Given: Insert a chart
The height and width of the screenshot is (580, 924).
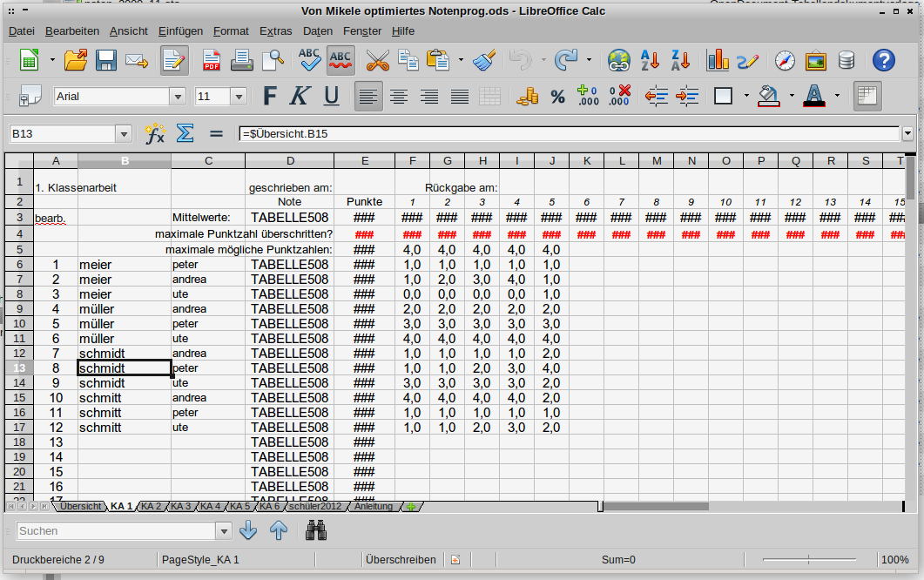Looking at the screenshot, I should [x=718, y=60].
